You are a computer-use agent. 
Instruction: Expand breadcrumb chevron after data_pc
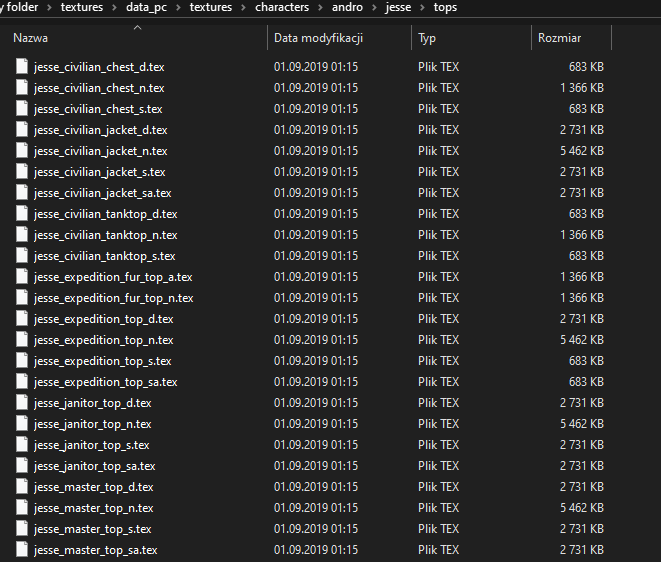click(178, 8)
